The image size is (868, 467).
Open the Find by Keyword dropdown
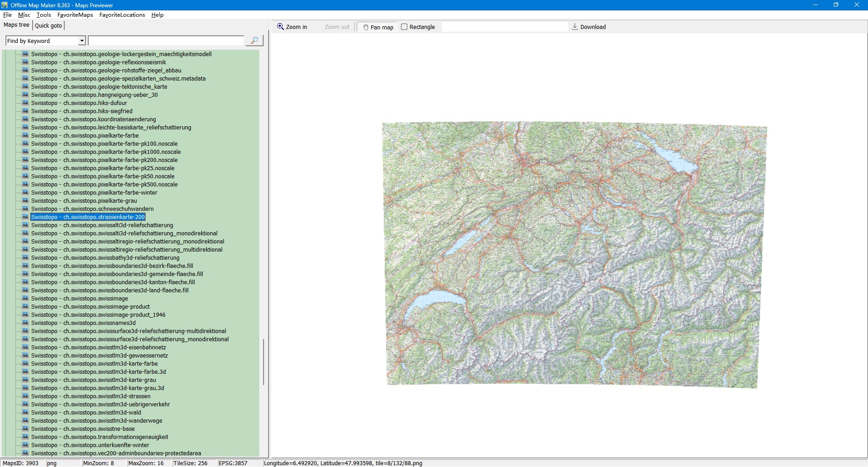point(82,41)
